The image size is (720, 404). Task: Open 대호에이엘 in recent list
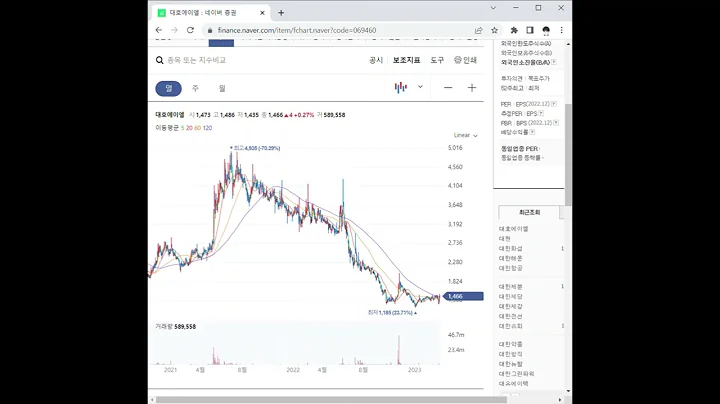pos(513,229)
